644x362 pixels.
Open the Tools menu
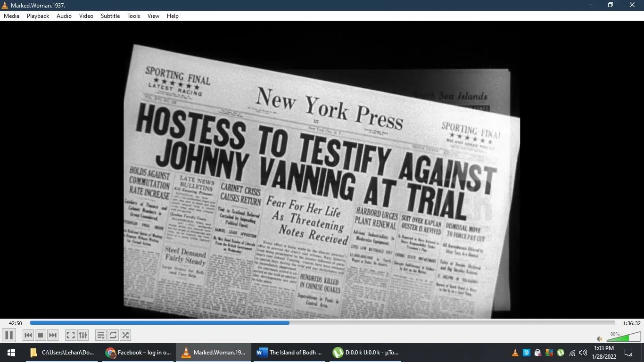134,16
